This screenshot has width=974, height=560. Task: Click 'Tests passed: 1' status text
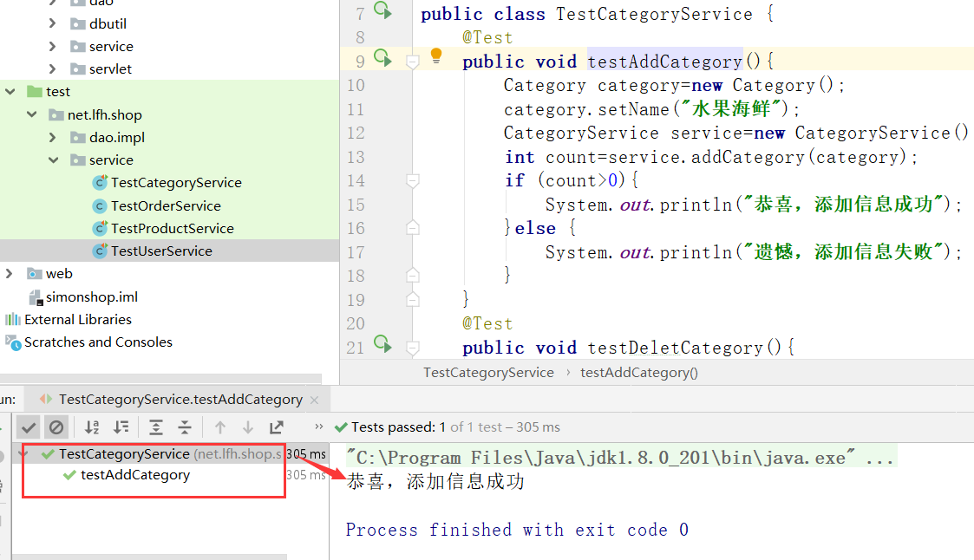click(x=398, y=427)
